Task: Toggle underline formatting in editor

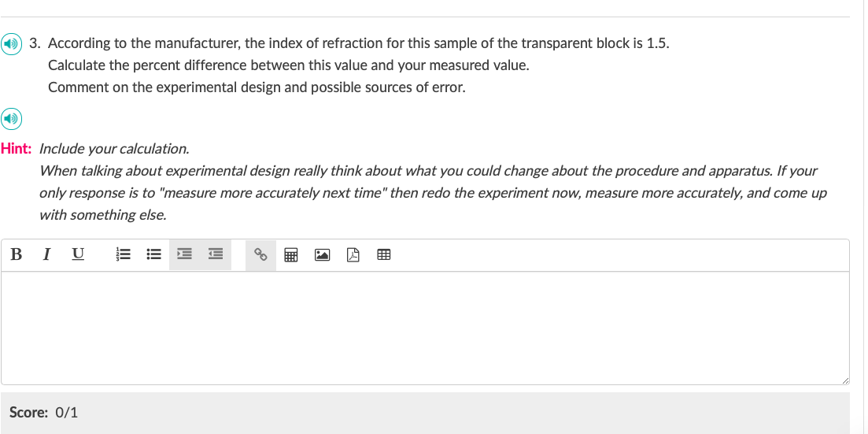Action: pyautogui.click(x=78, y=254)
